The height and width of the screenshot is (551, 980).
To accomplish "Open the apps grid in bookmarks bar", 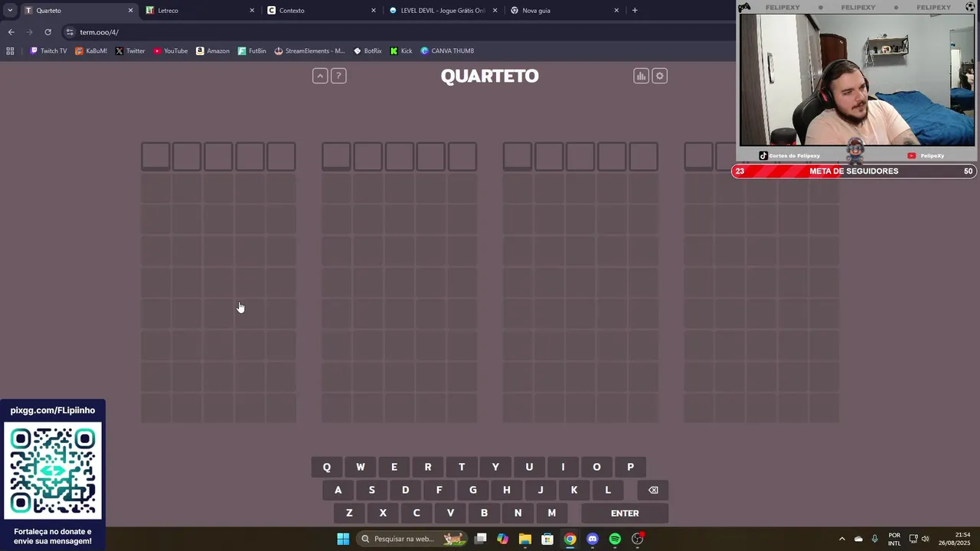I will [10, 51].
